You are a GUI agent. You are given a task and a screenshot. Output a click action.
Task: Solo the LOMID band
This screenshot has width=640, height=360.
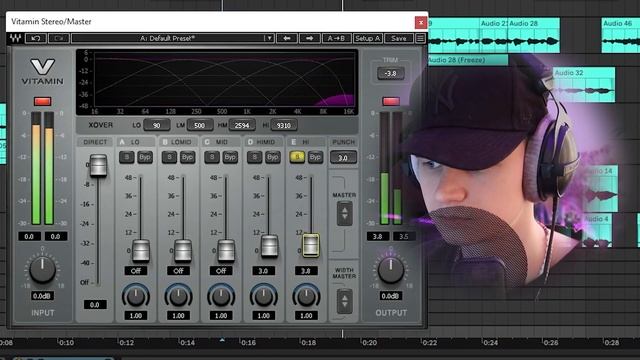click(x=169, y=157)
